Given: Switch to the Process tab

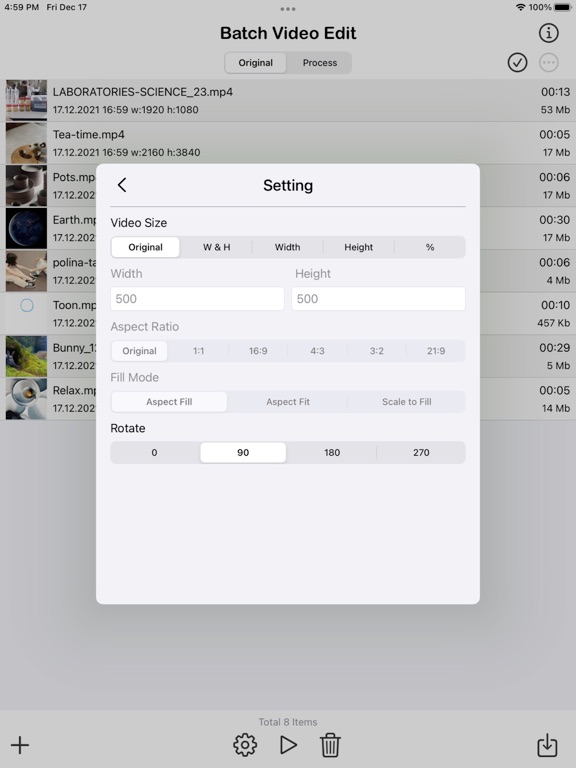Looking at the screenshot, I should pos(320,63).
